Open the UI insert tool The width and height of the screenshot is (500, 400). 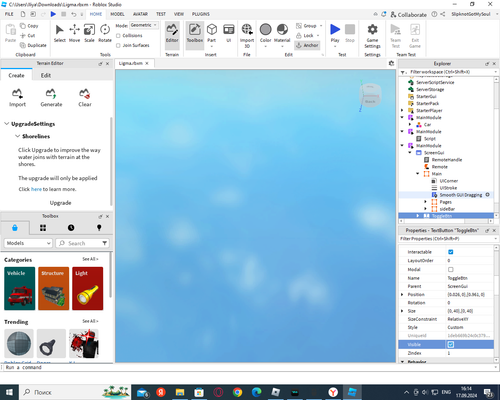click(x=229, y=33)
